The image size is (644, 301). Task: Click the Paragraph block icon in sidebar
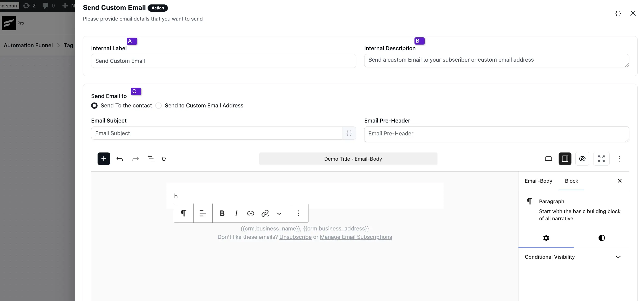(x=530, y=201)
